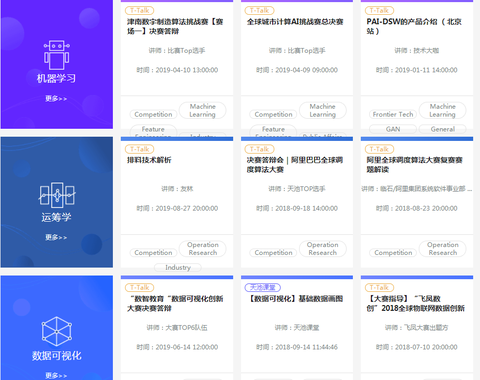Open 更多>> under 数据可视化
The height and width of the screenshot is (380, 480).
tap(56, 376)
